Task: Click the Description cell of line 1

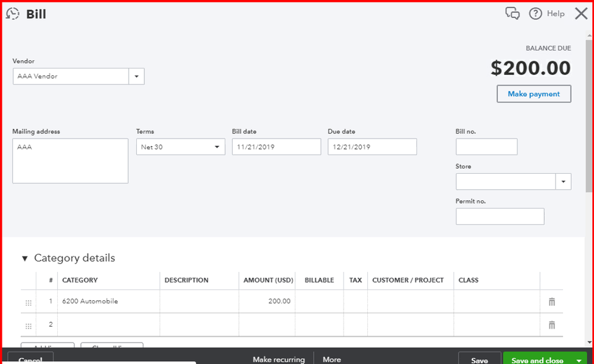Action: (x=199, y=302)
